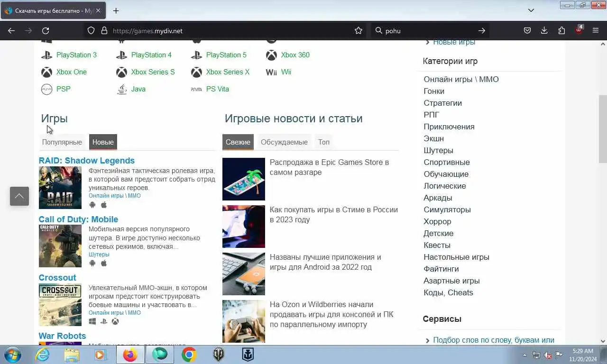The height and width of the screenshot is (364, 607).
Task: Open the Онлайн игры \ ММО category
Action: (461, 79)
